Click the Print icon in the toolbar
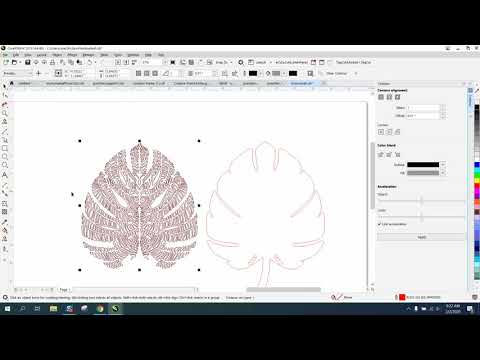The height and width of the screenshot is (360, 480). pyautogui.click(x=52, y=62)
